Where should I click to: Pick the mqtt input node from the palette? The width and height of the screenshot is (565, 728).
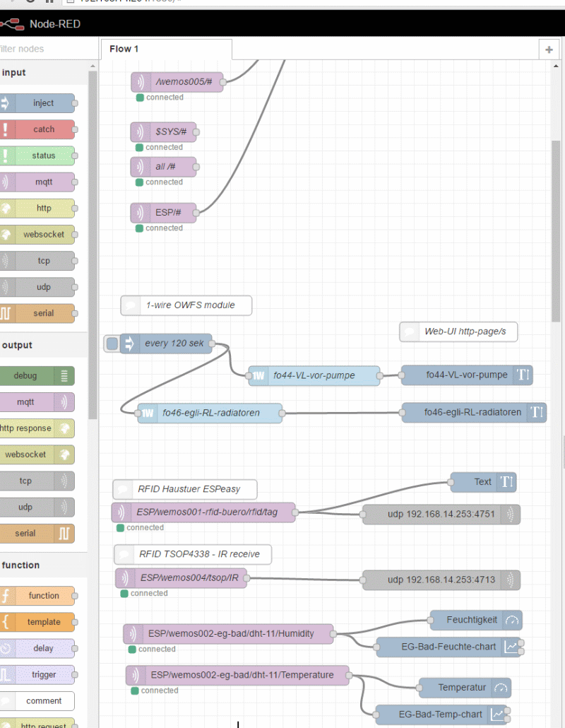[37, 182]
